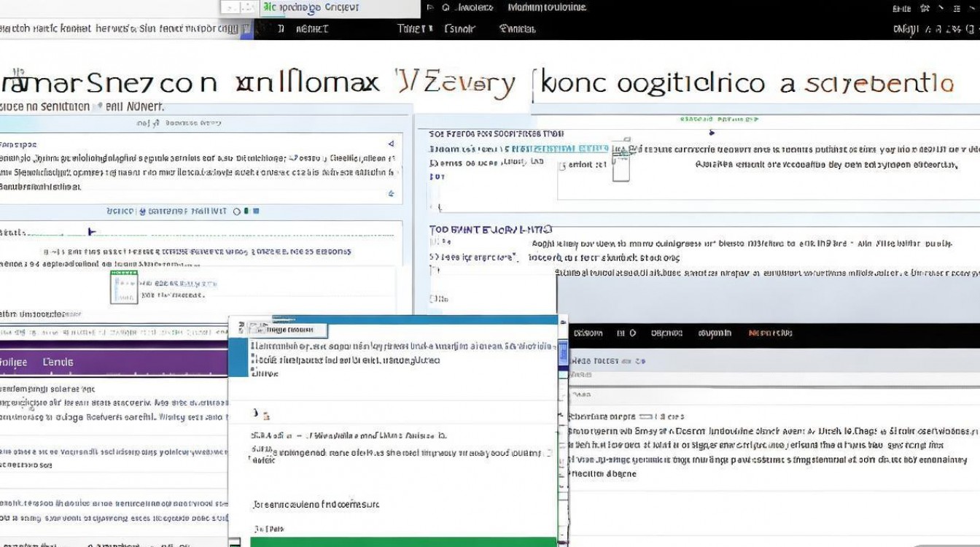Click the phone-shaped document icon in the right panel

tap(620, 162)
